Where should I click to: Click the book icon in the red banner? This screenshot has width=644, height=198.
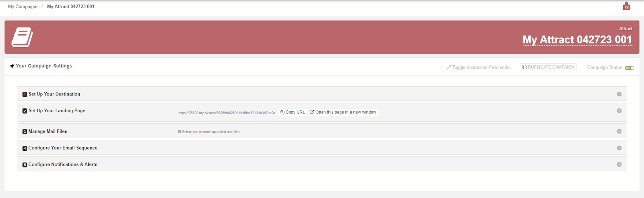[22, 37]
